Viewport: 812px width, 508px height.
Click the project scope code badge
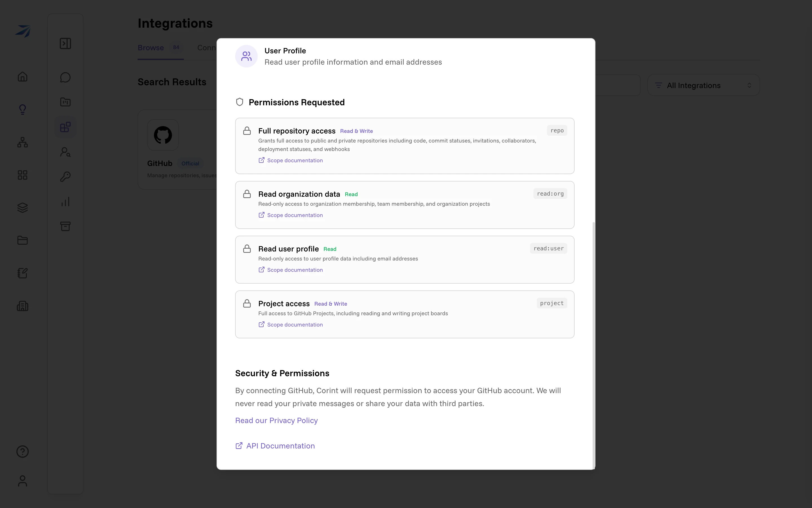(552, 303)
